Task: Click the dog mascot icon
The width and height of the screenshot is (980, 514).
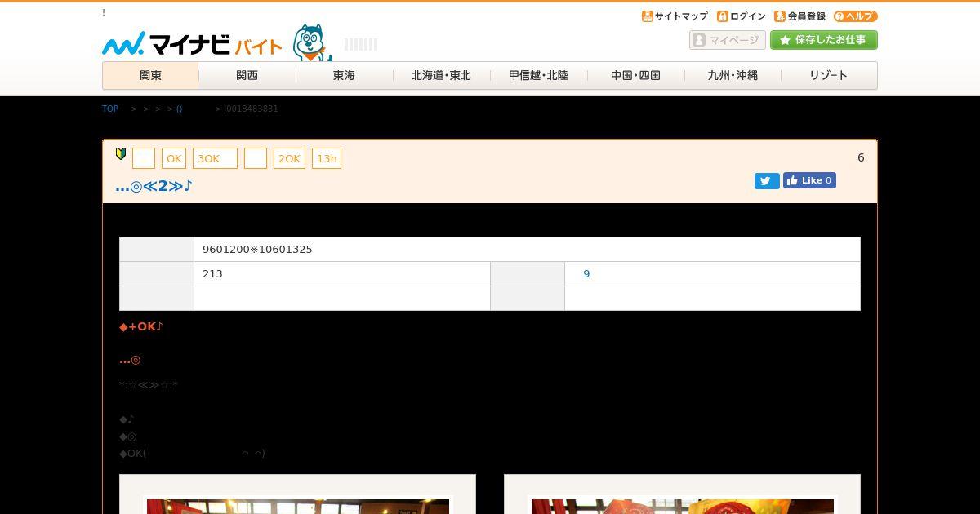Action: tap(313, 42)
